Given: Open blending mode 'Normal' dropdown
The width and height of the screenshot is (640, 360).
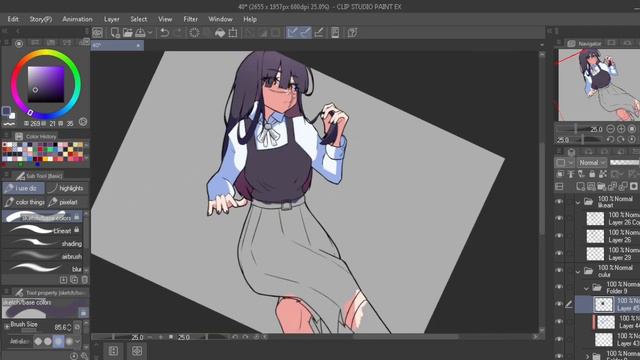Looking at the screenshot, I should coord(591,162).
